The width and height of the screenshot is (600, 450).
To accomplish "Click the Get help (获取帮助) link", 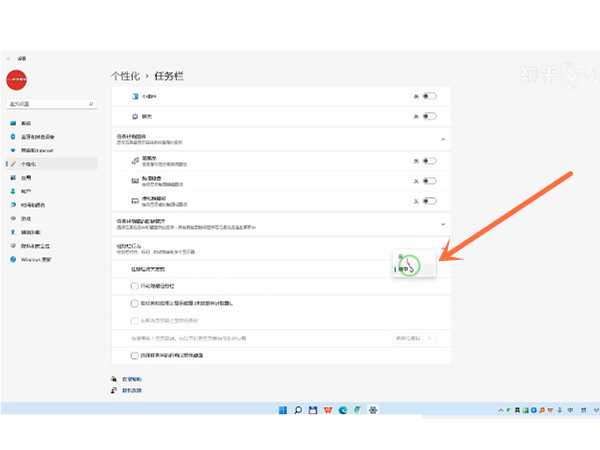I will pos(133,380).
